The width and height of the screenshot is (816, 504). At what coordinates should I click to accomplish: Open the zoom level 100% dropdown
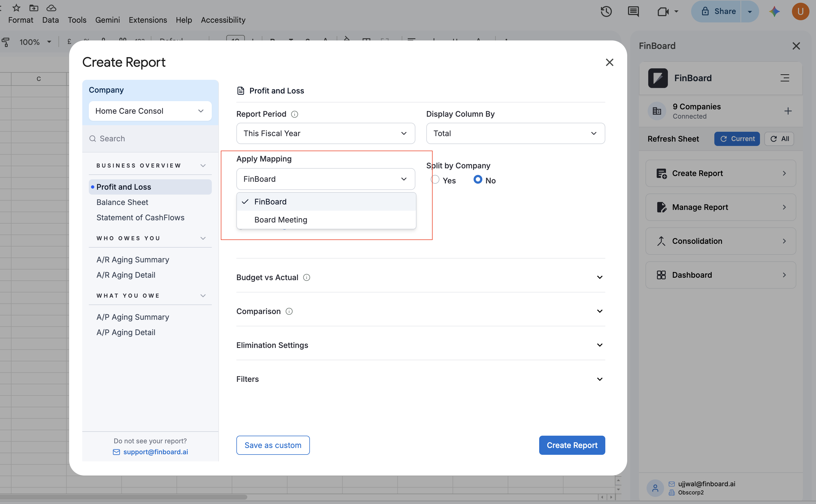35,42
